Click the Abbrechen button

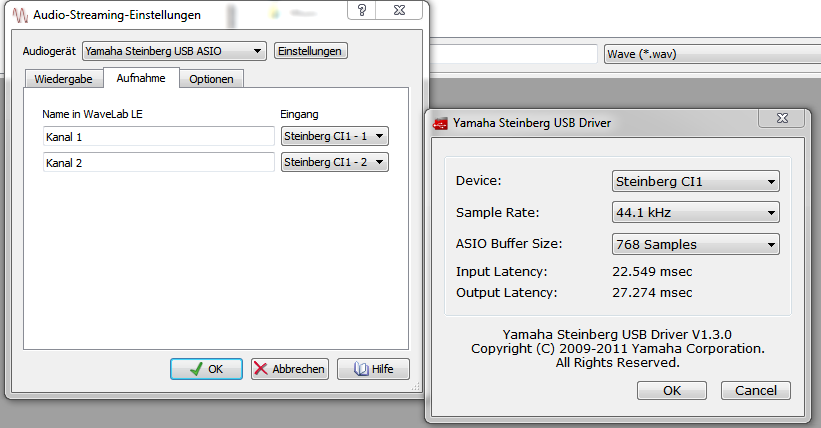(290, 369)
